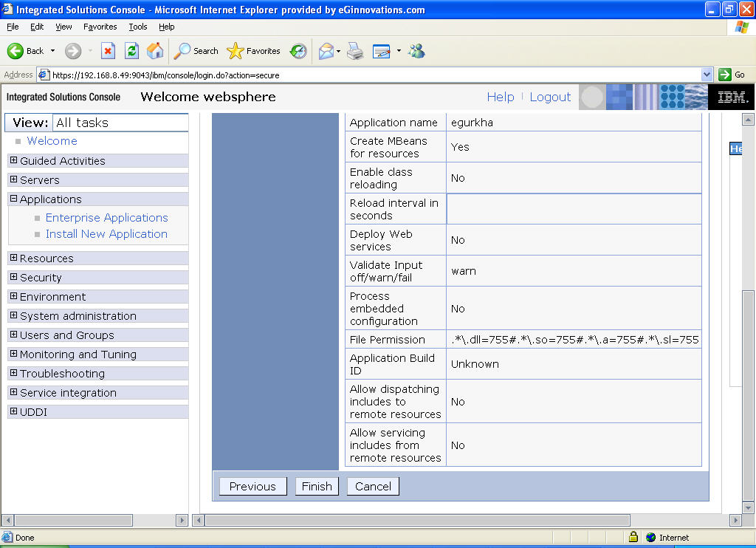The width and height of the screenshot is (756, 548).
Task: Click the IBM logo
Action: pyautogui.click(x=732, y=97)
